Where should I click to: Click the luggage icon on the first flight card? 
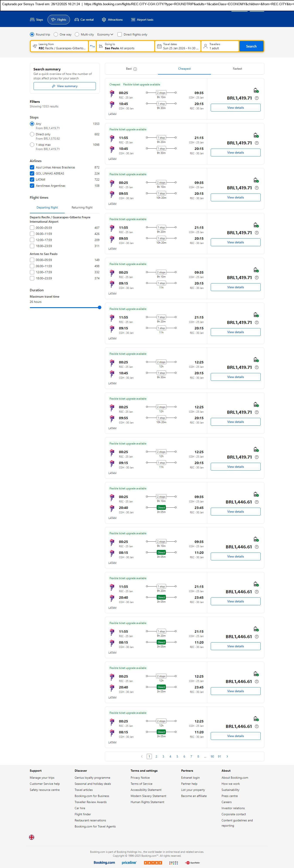[x=256, y=90]
